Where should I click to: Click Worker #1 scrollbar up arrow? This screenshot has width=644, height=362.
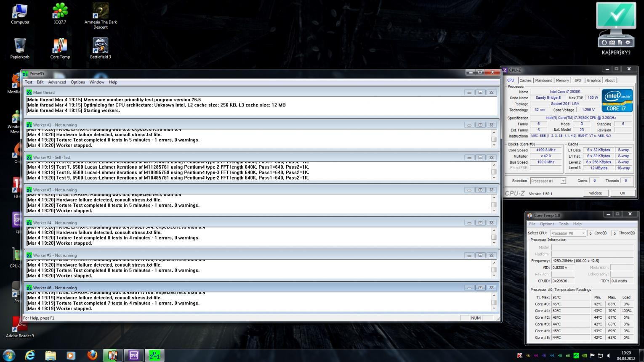coord(494,132)
